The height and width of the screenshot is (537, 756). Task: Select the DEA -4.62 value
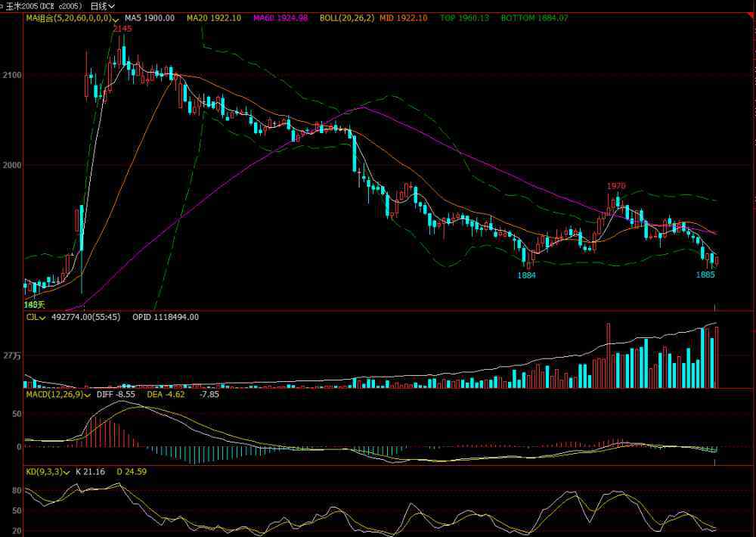tap(166, 395)
